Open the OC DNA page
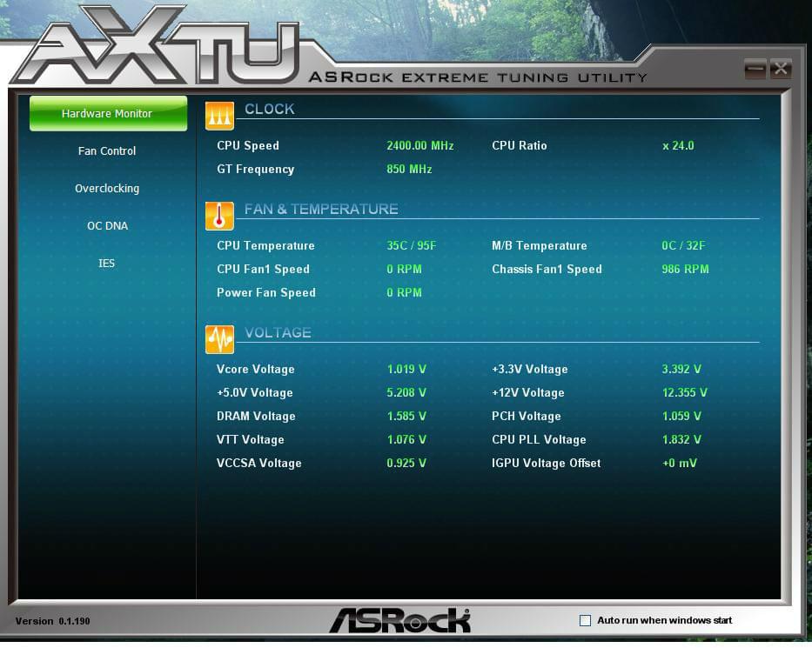The image size is (812, 648). tap(107, 225)
